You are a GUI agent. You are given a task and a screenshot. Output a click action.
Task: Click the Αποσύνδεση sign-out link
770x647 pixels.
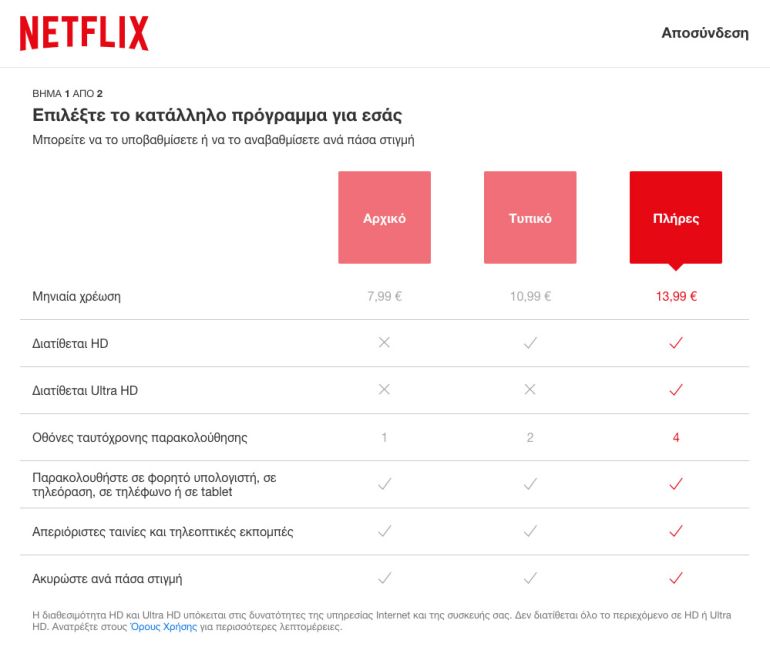pos(704,33)
